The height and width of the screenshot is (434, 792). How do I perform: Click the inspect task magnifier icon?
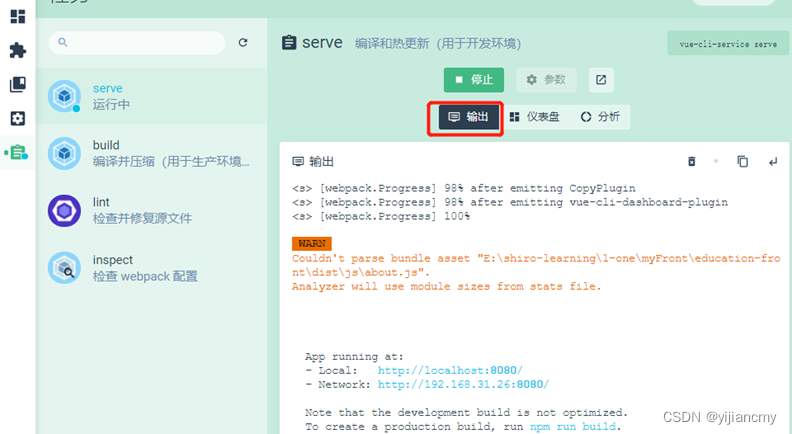[64, 268]
